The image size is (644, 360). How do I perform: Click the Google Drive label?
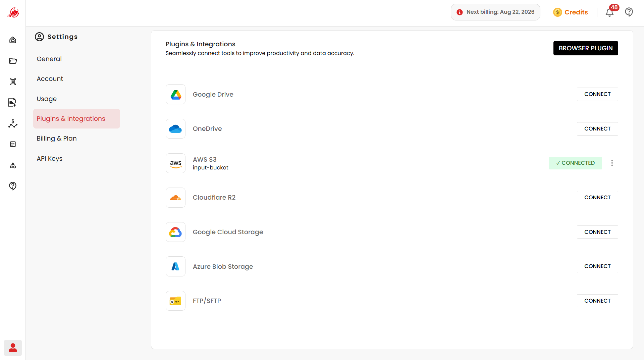pyautogui.click(x=213, y=94)
